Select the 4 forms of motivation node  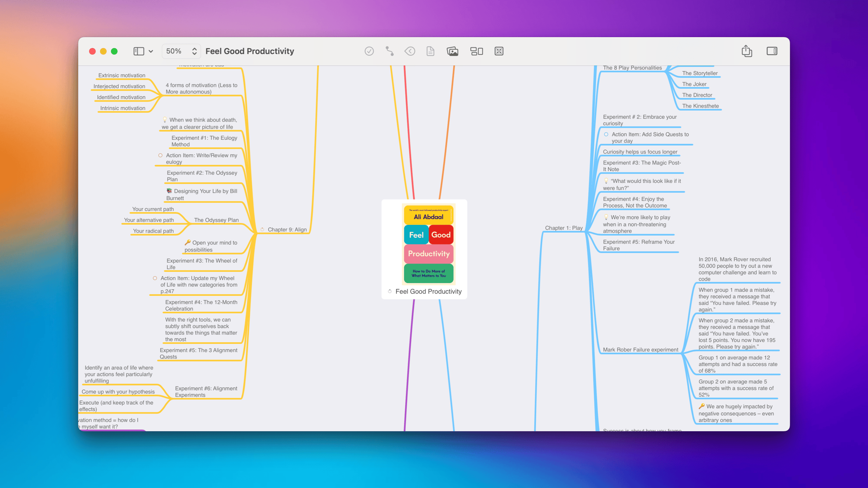point(201,89)
